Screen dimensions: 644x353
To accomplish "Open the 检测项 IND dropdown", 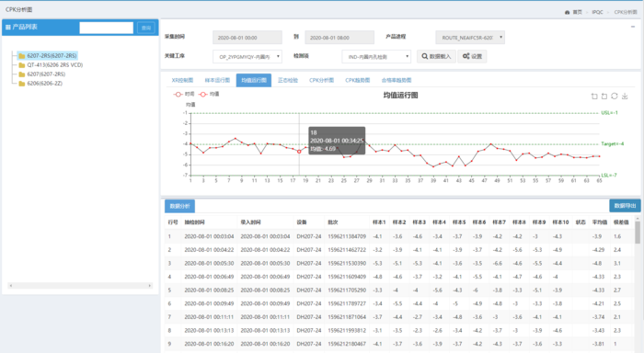I will coord(376,57).
